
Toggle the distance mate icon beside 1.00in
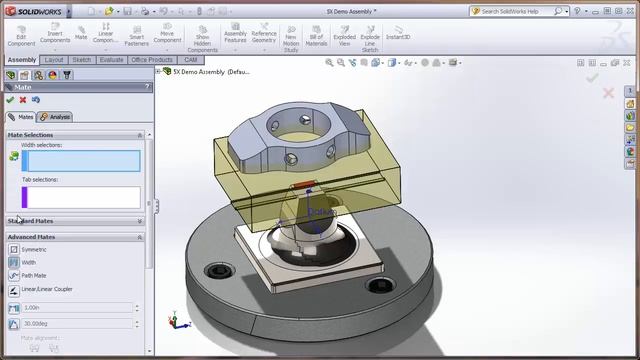14,308
